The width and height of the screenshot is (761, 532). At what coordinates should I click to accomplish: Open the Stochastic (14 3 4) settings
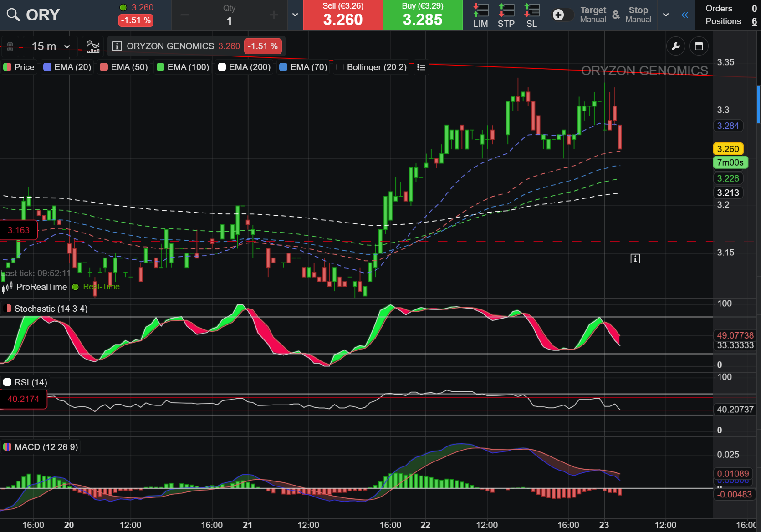(45, 309)
